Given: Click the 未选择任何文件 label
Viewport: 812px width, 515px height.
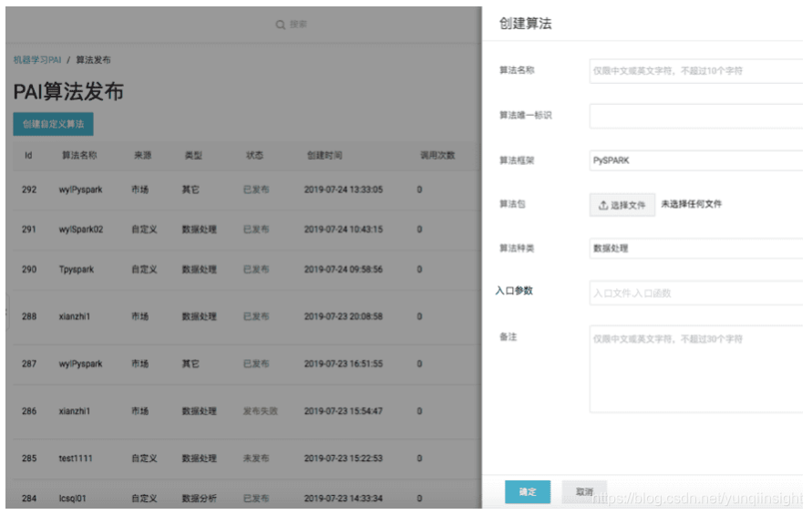Looking at the screenshot, I should tap(692, 204).
